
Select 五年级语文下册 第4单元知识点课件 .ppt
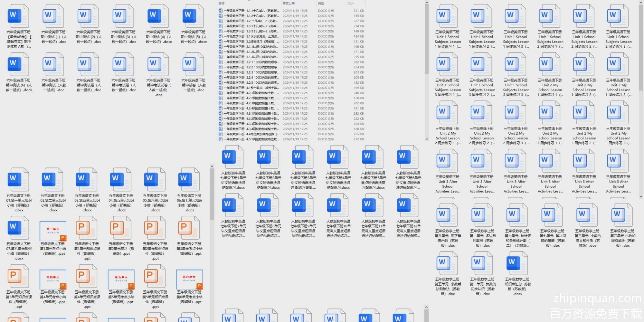pyautogui.click(x=87, y=287)
